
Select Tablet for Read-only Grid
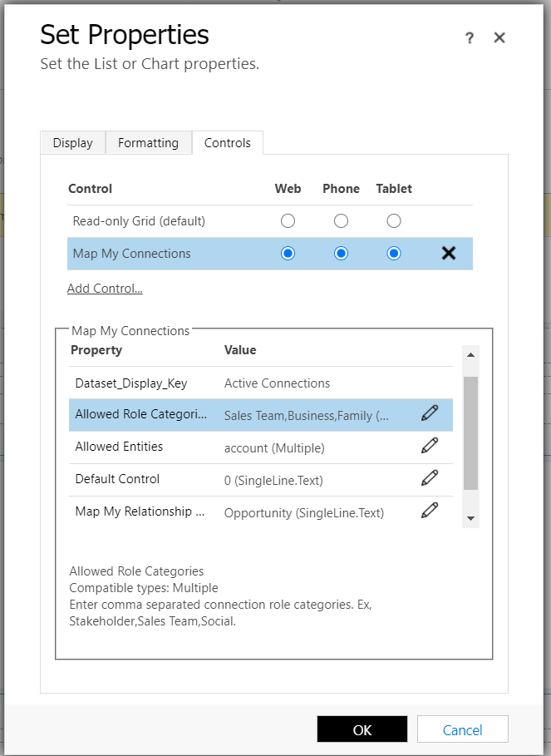point(394,221)
